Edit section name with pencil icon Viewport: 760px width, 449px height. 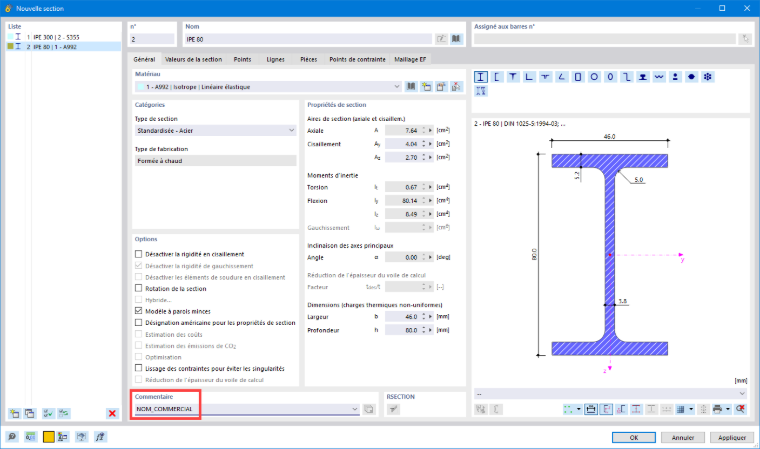[x=441, y=39]
